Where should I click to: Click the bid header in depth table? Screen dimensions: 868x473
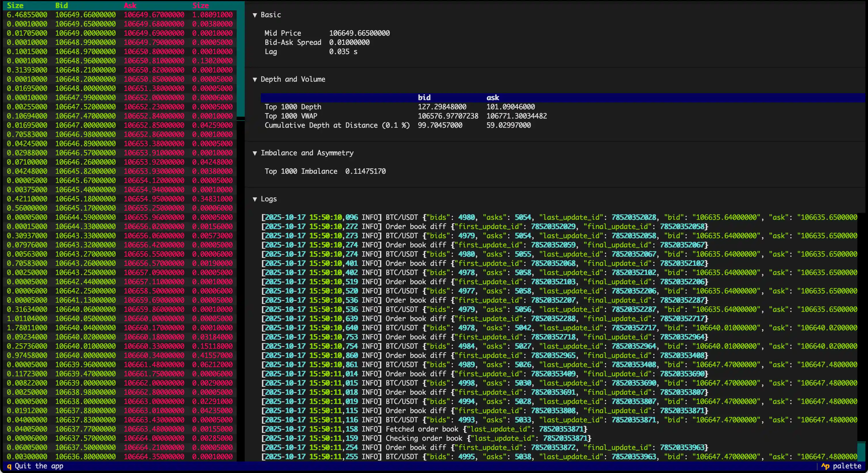(424, 98)
